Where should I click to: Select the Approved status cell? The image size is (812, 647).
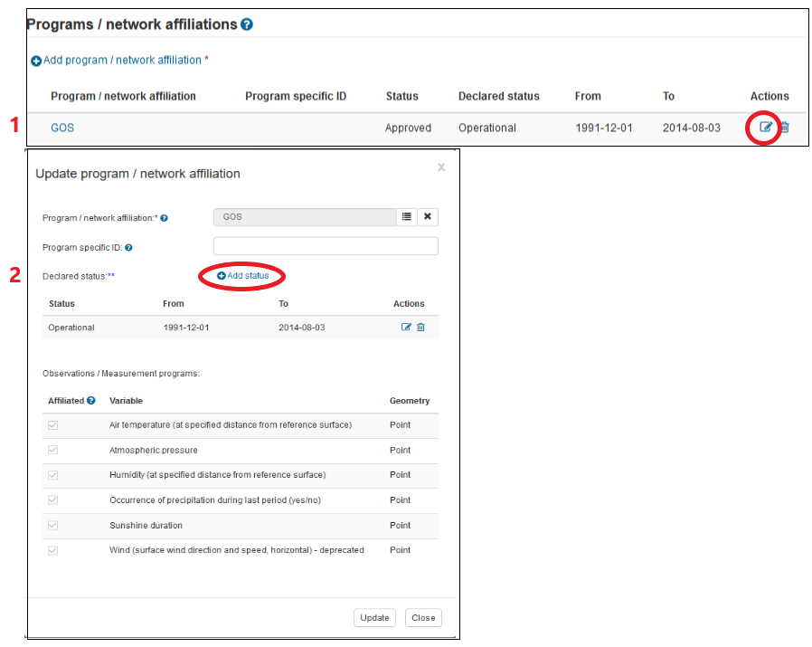click(x=408, y=128)
